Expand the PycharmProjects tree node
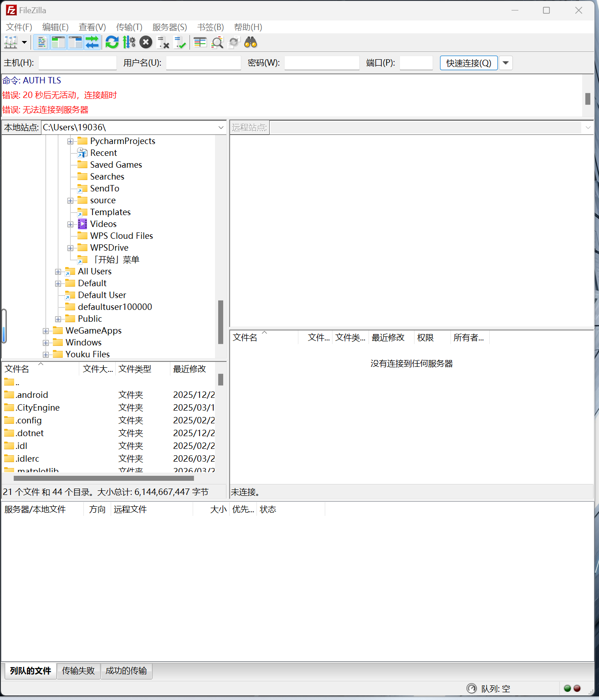 (70, 141)
